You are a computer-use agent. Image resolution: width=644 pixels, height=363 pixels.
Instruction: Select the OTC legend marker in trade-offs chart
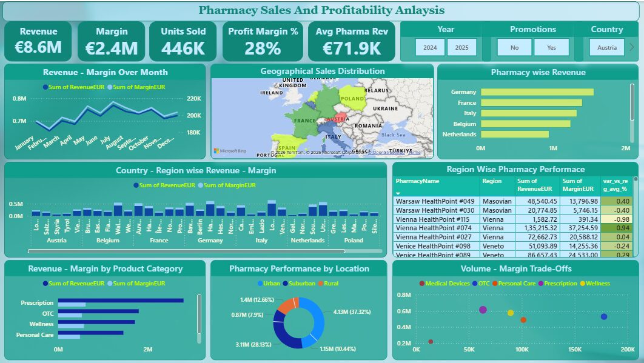click(x=475, y=283)
